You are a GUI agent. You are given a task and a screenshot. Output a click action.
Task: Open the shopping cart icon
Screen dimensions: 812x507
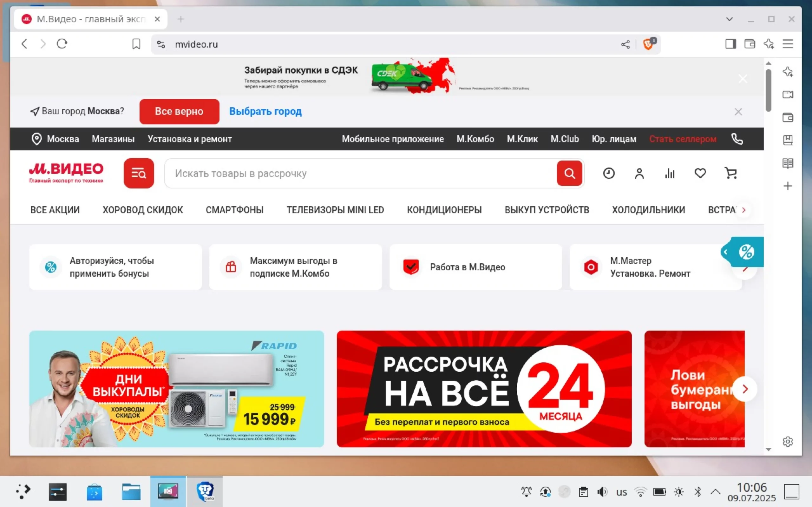[730, 173]
